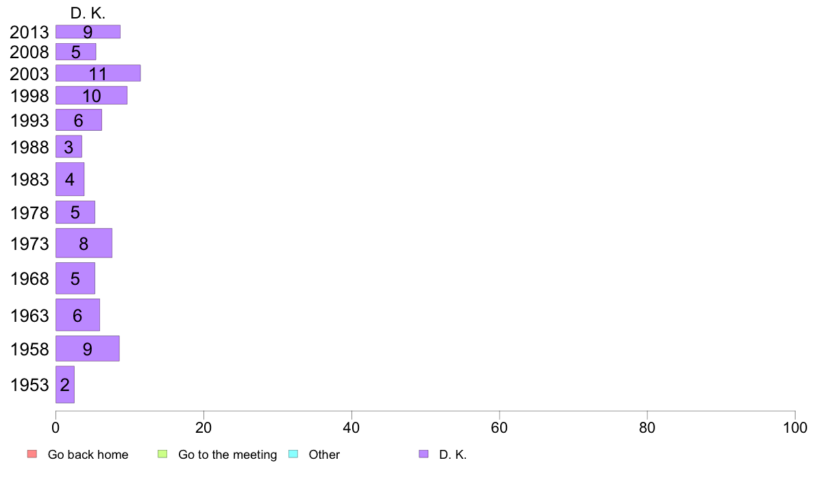Click the Other legend label
Image resolution: width=814 pixels, height=504 pixels.
[324, 455]
